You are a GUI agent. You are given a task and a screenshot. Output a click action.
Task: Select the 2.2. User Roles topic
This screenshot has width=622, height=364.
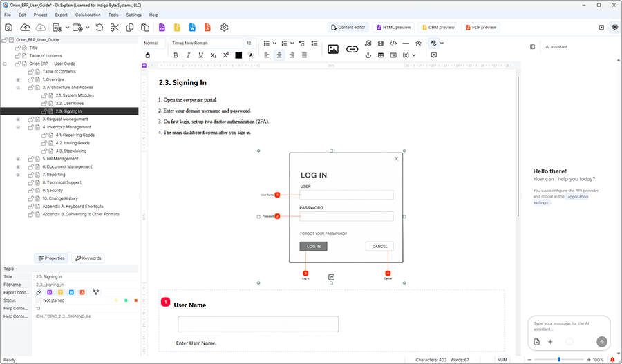(69, 104)
